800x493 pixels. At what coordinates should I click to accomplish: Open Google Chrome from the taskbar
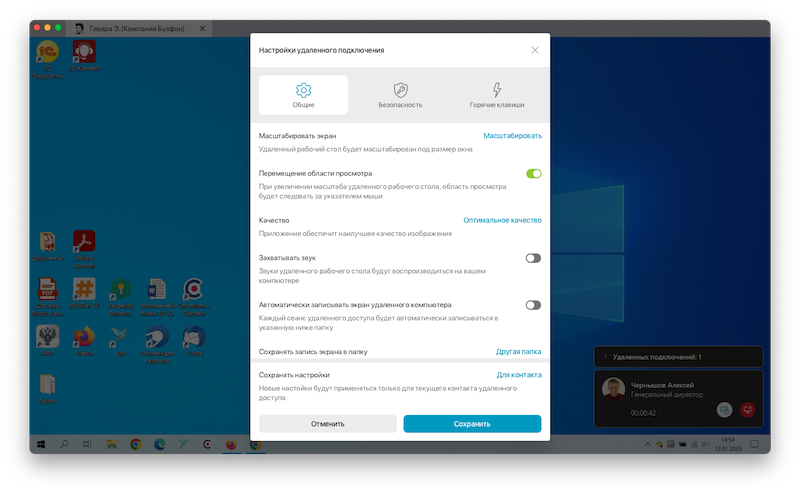tap(134, 443)
